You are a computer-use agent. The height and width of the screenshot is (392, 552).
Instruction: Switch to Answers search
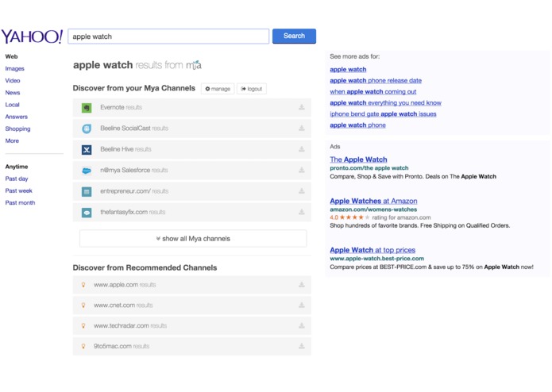click(16, 117)
